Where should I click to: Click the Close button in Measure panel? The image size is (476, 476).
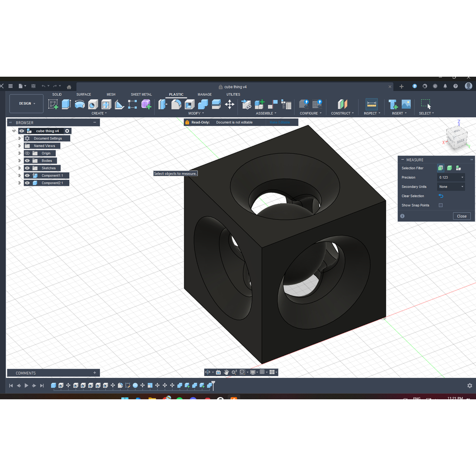[462, 216]
